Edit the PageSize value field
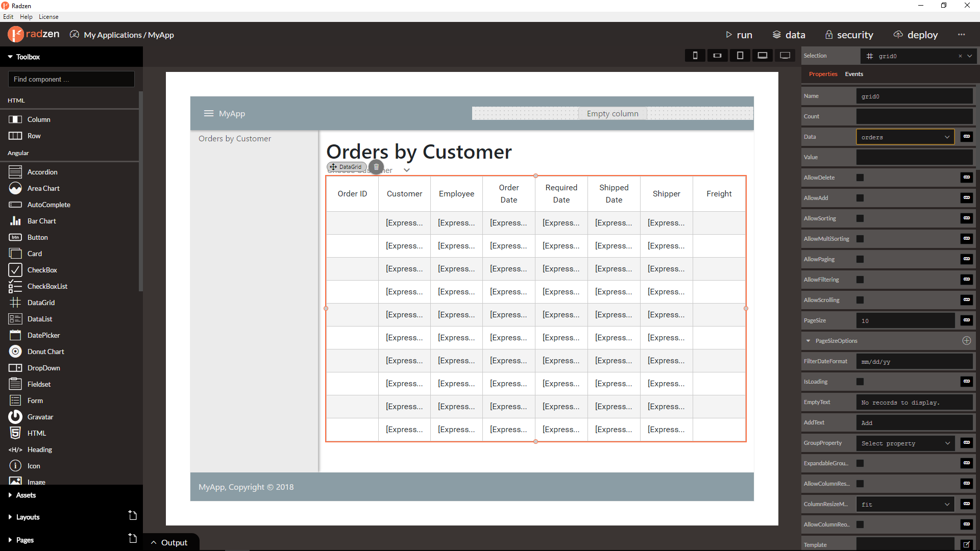This screenshot has width=980, height=551. (x=905, y=320)
